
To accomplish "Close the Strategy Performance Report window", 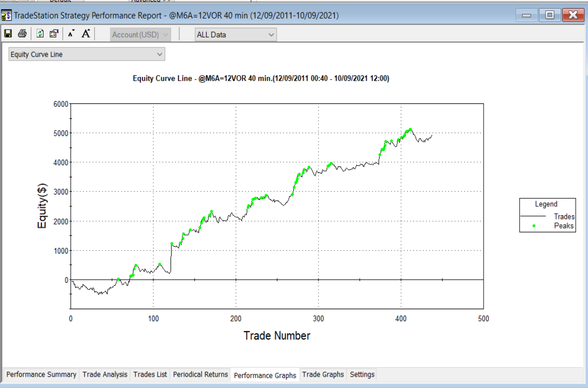I will click(573, 15).
